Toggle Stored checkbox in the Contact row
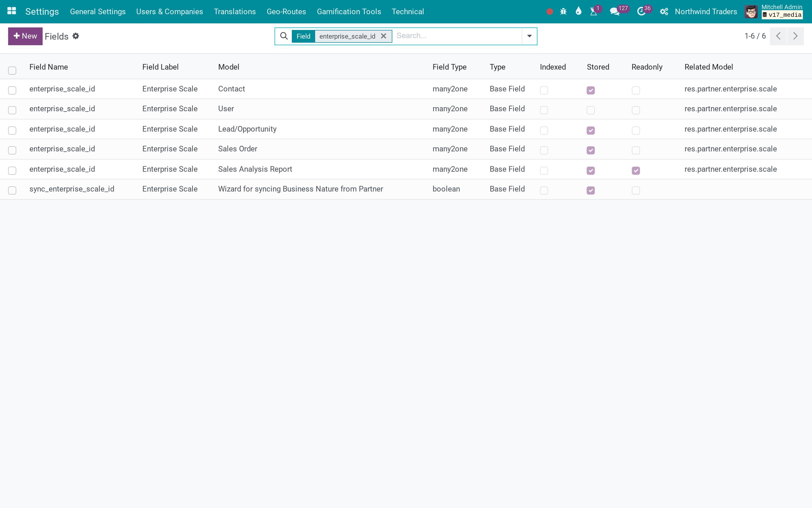 pyautogui.click(x=591, y=90)
